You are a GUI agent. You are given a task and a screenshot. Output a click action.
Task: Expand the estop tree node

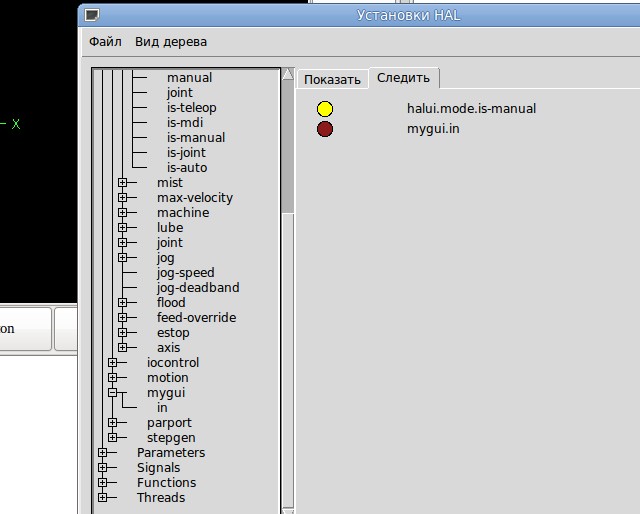pos(122,333)
